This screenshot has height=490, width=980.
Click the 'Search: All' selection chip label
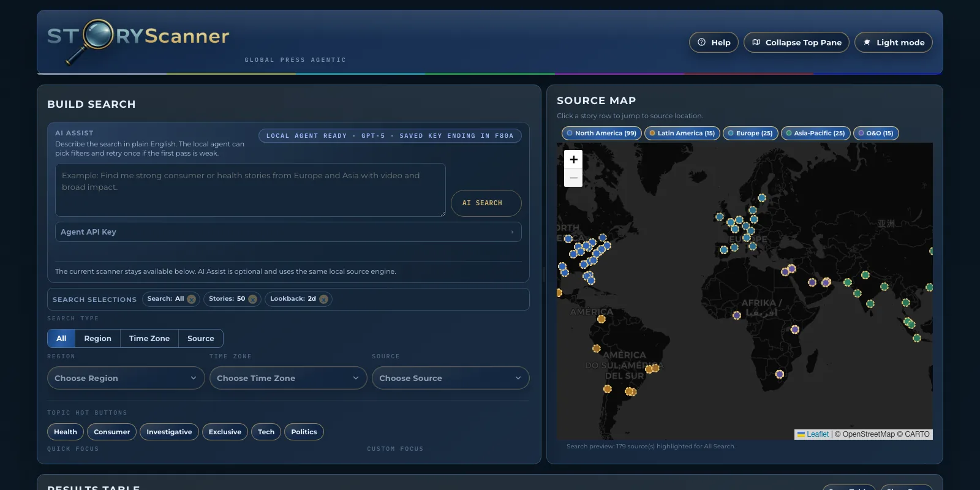pyautogui.click(x=165, y=299)
